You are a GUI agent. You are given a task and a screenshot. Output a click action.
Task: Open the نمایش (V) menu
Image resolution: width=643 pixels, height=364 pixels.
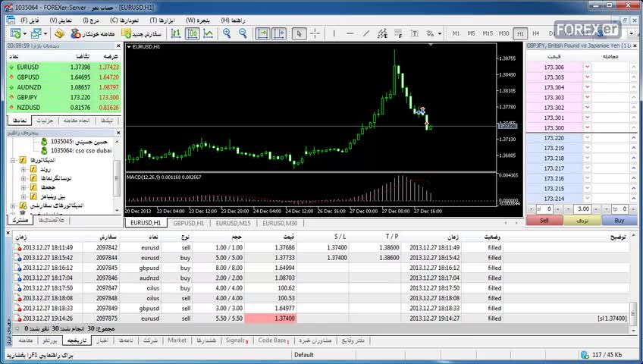coord(61,20)
